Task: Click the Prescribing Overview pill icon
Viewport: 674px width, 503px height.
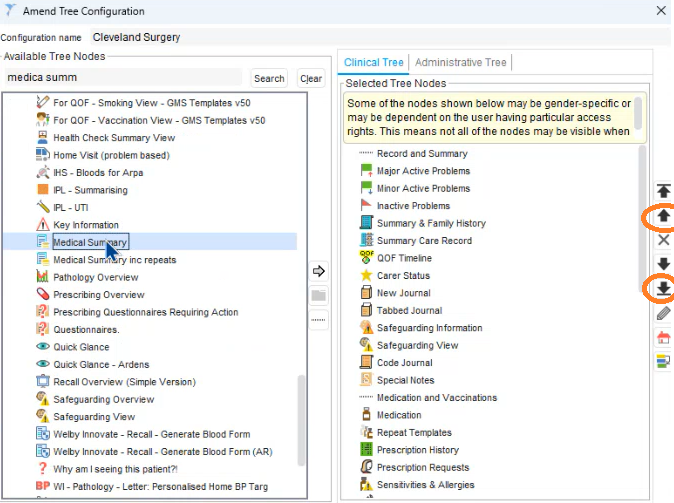Action: (x=43, y=294)
